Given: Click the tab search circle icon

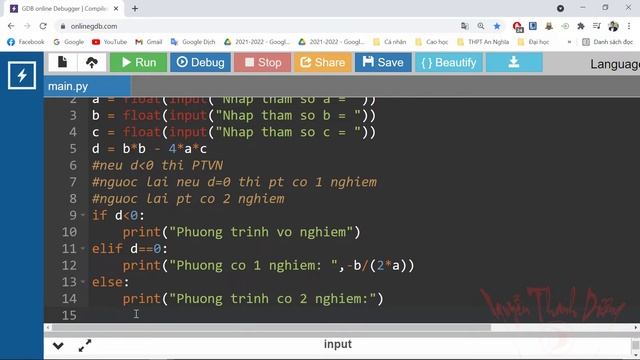Looking at the screenshot, I should 560,8.
